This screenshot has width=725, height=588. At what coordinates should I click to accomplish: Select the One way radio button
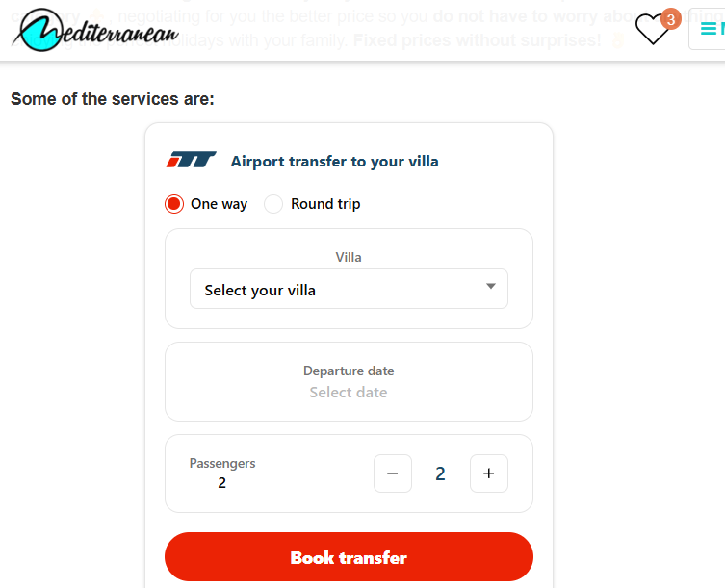point(174,204)
